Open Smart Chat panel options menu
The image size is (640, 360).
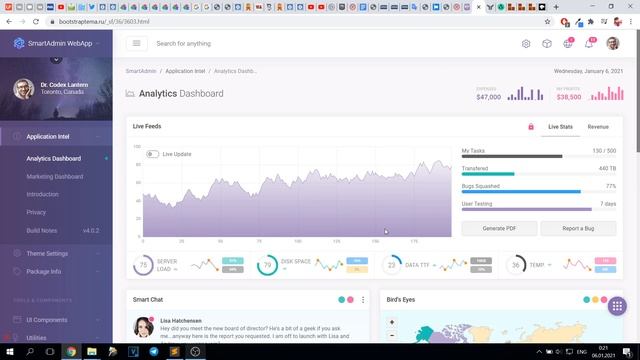[x=363, y=300]
